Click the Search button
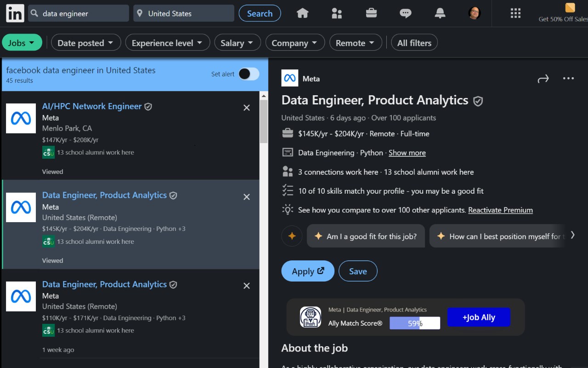Viewport: 588px width, 368px height. 260,13
